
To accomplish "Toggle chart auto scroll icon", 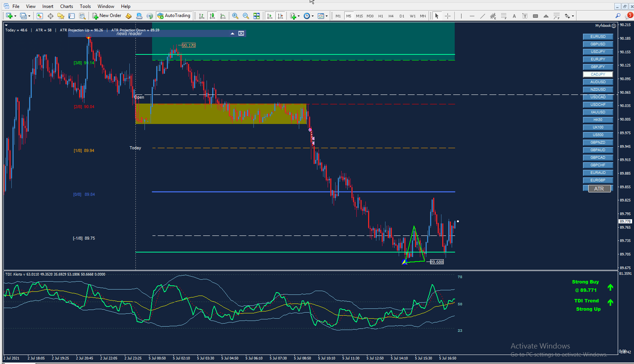I will [269, 16].
